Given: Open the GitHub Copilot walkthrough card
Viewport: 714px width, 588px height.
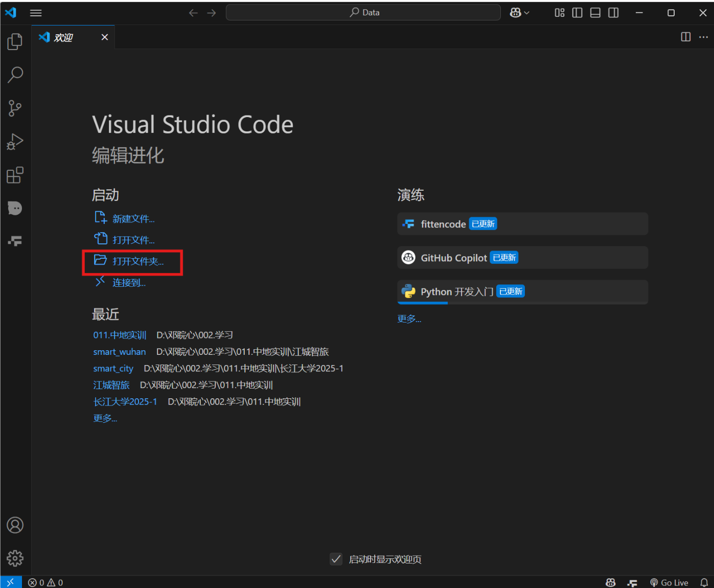Looking at the screenshot, I should click(522, 258).
